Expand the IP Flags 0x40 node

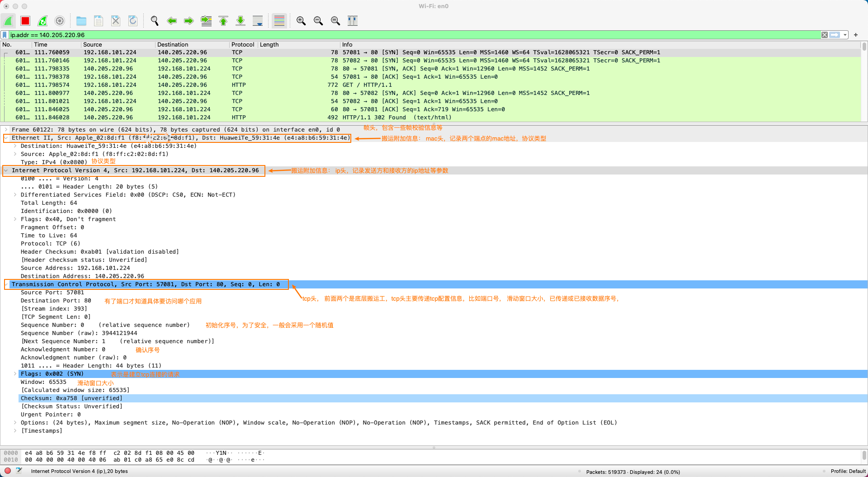click(15, 219)
